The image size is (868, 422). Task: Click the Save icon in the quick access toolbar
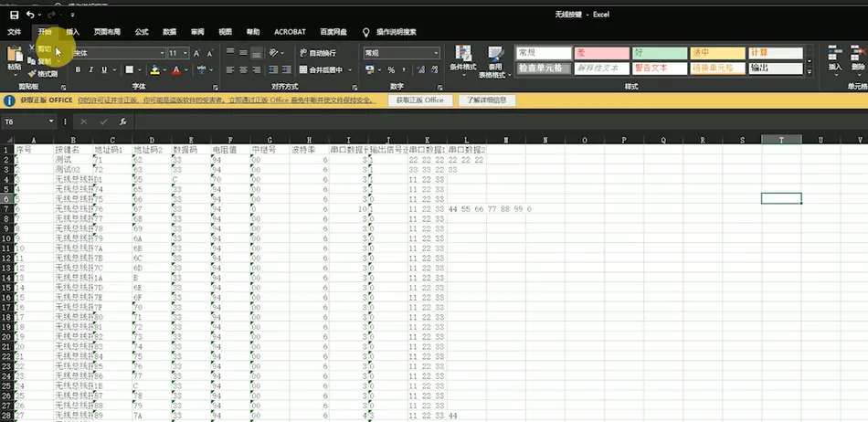[14, 15]
